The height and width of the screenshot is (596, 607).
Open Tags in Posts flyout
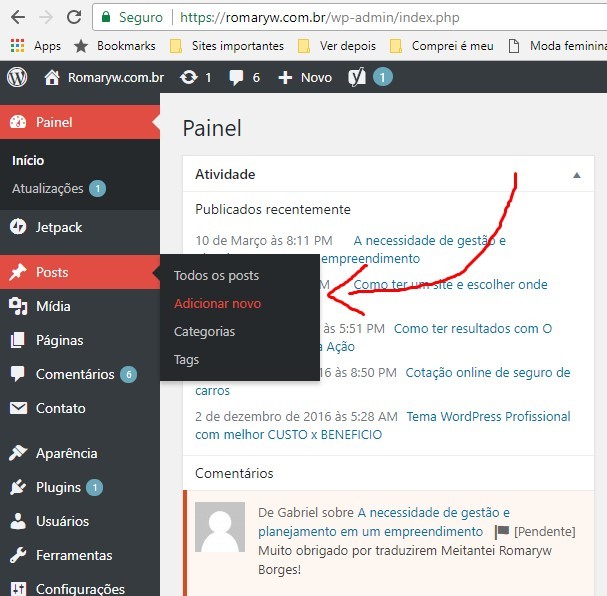point(186,360)
